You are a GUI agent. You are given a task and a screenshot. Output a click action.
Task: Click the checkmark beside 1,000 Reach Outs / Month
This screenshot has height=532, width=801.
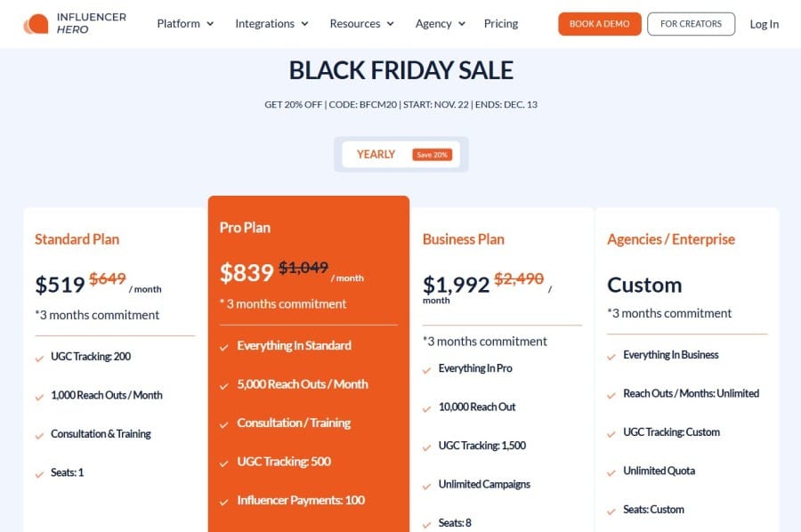(37, 395)
